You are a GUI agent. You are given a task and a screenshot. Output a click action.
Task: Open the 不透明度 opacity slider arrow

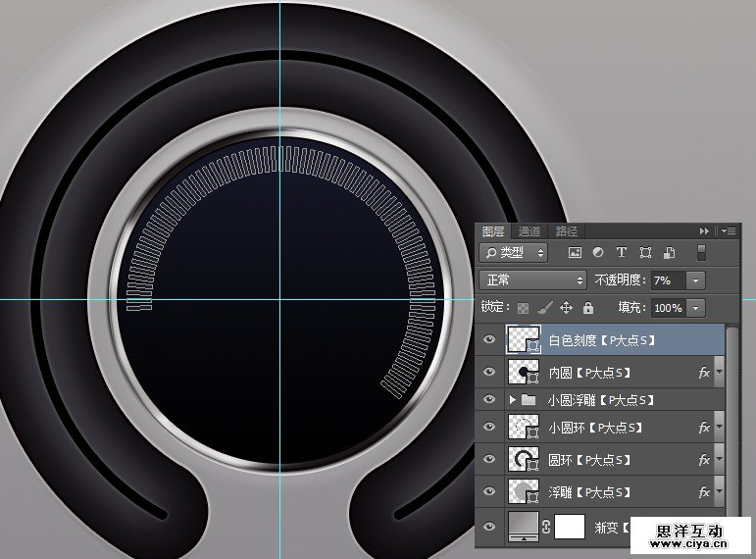tap(696, 280)
